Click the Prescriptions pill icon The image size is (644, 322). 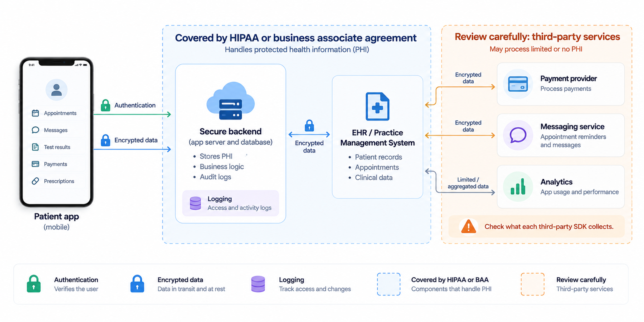pos(35,181)
